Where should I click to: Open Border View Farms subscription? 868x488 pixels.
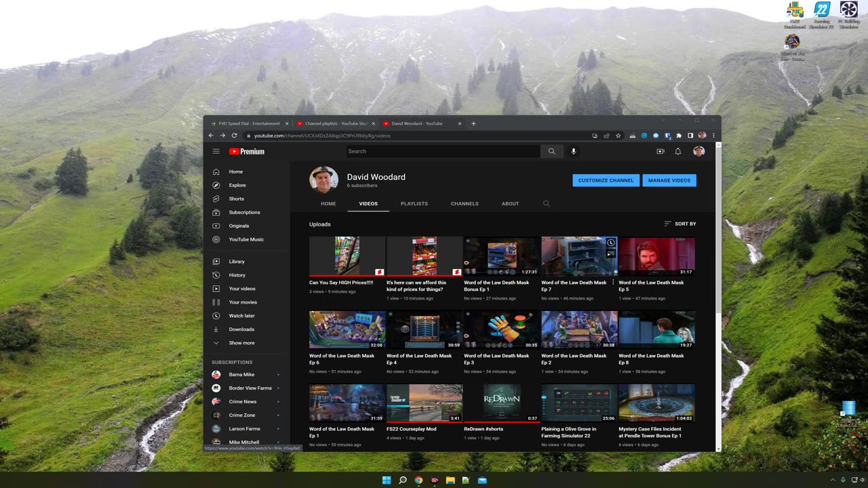click(x=247, y=388)
